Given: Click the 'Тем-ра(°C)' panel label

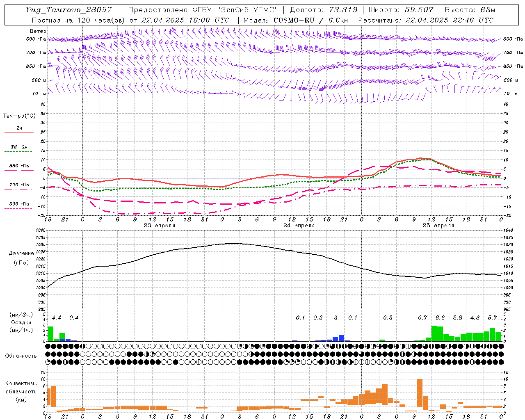Looking at the screenshot, I should click(x=19, y=116).
